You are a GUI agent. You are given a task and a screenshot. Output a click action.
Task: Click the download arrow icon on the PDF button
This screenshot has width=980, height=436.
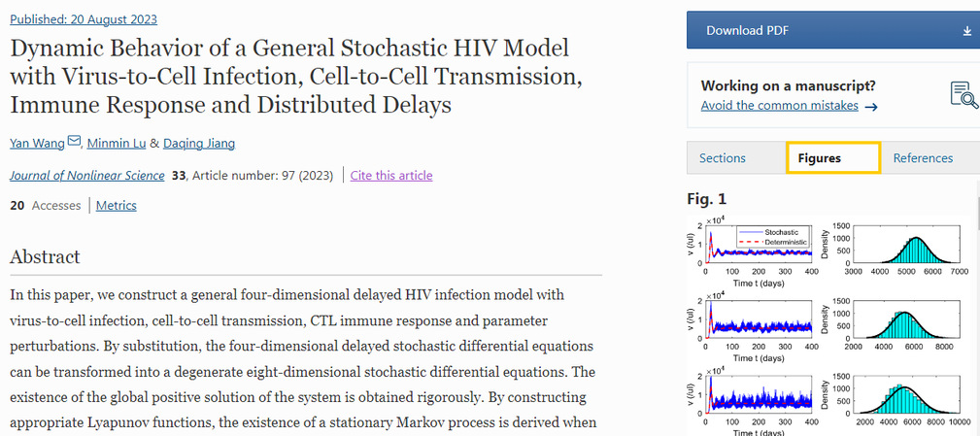point(966,31)
